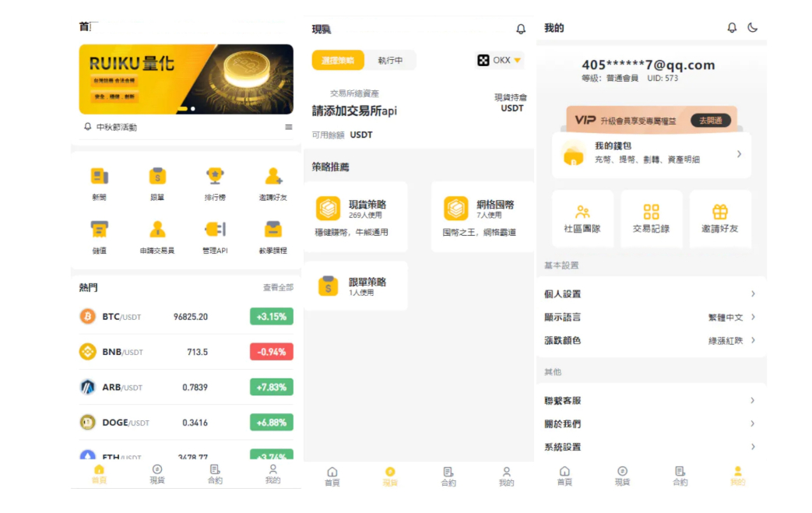Click the -0.94% BNB change button
The height and width of the screenshot is (513, 812).
click(272, 352)
